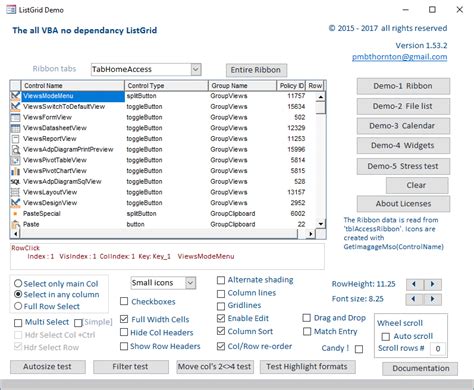
Task: Click the Clear button
Action: pos(417,185)
